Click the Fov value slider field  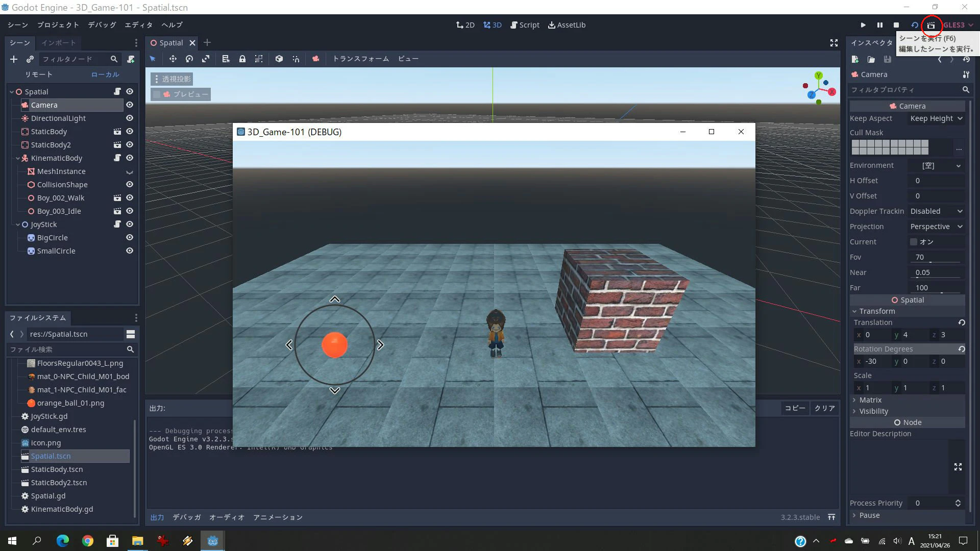point(936,257)
